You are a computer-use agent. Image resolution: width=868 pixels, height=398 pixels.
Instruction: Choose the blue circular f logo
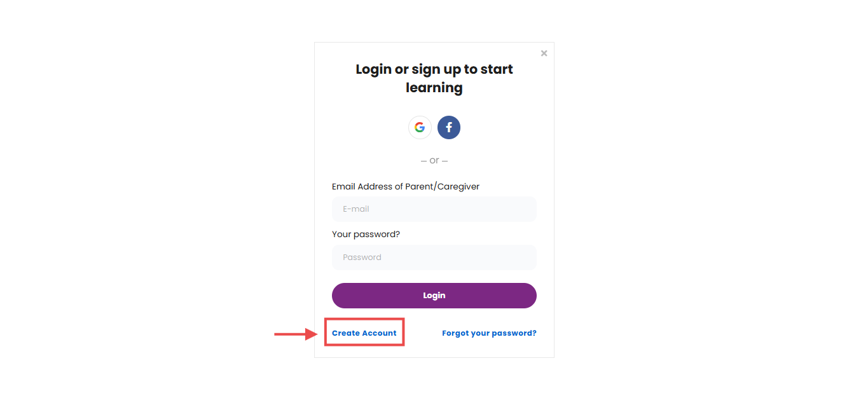(x=449, y=127)
